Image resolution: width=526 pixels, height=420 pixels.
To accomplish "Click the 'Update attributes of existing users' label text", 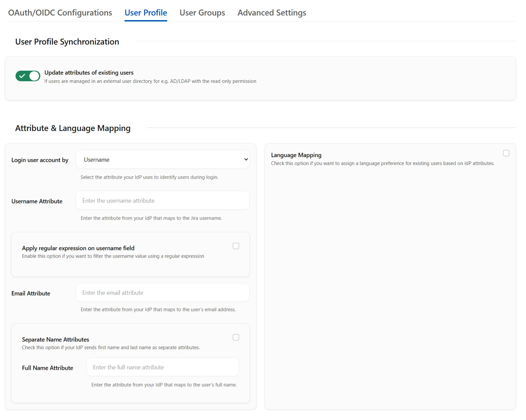I will (89, 73).
